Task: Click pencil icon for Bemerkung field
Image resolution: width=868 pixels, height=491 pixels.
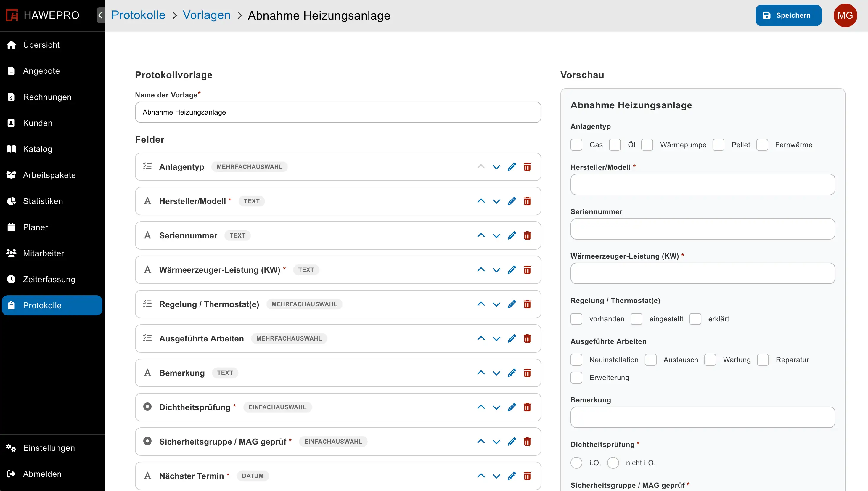Action: coord(511,373)
